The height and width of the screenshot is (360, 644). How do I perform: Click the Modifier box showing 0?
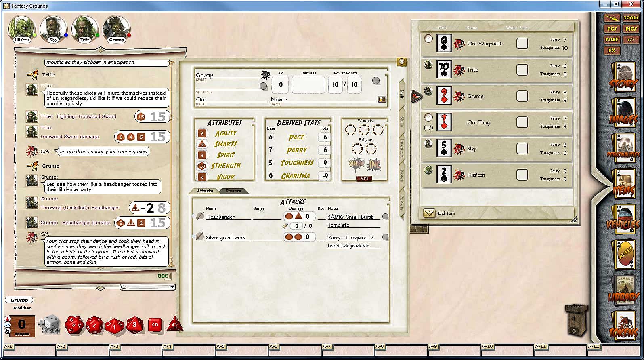(x=22, y=324)
